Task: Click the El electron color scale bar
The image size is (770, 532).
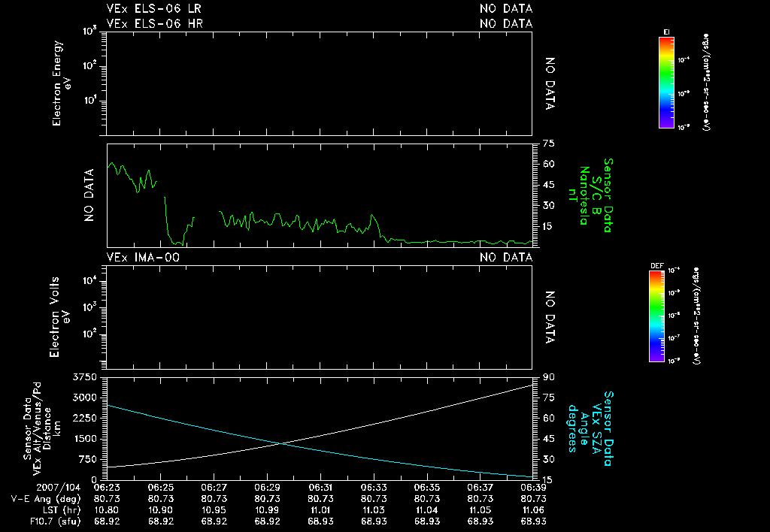Action: [x=666, y=83]
